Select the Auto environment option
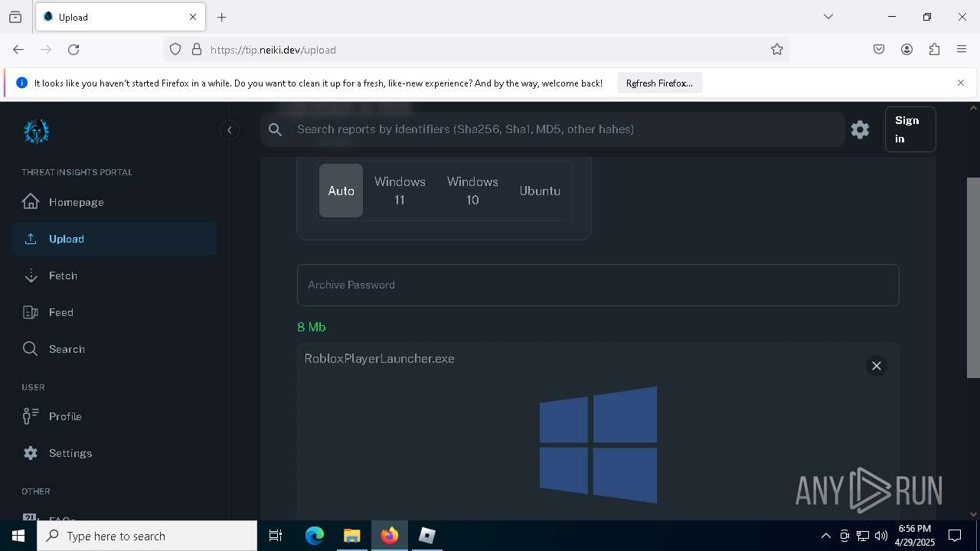 pos(341,191)
